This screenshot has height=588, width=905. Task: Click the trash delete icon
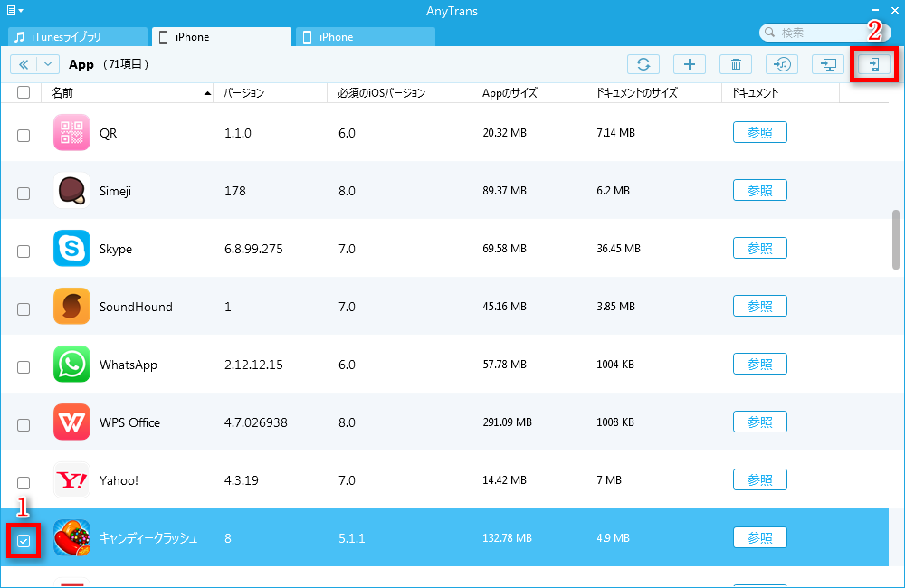(x=736, y=64)
